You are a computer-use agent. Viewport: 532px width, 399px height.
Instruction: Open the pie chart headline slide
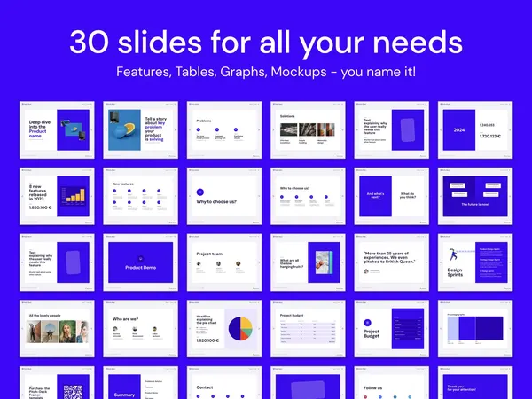coord(224,328)
